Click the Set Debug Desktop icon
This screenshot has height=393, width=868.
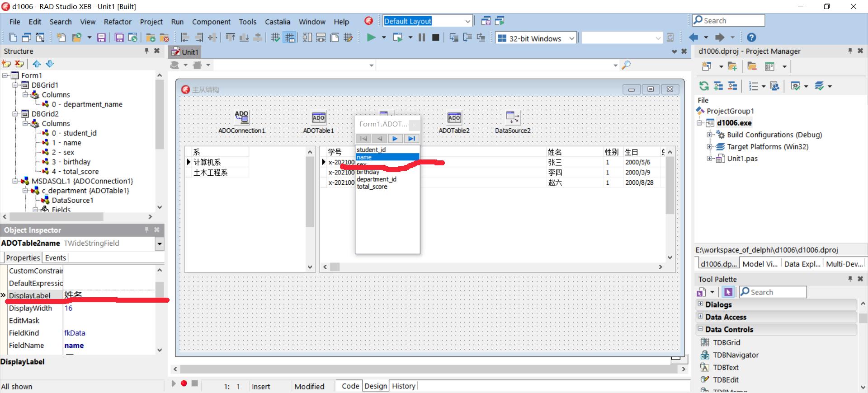point(500,21)
